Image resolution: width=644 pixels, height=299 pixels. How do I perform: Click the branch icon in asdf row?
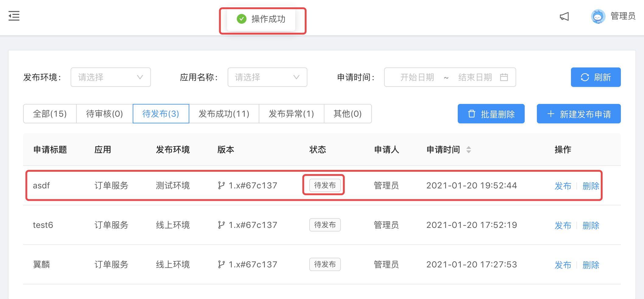(221, 185)
